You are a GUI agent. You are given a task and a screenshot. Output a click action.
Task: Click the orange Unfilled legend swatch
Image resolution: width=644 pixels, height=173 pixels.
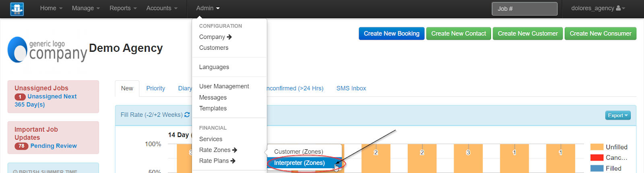597,147
